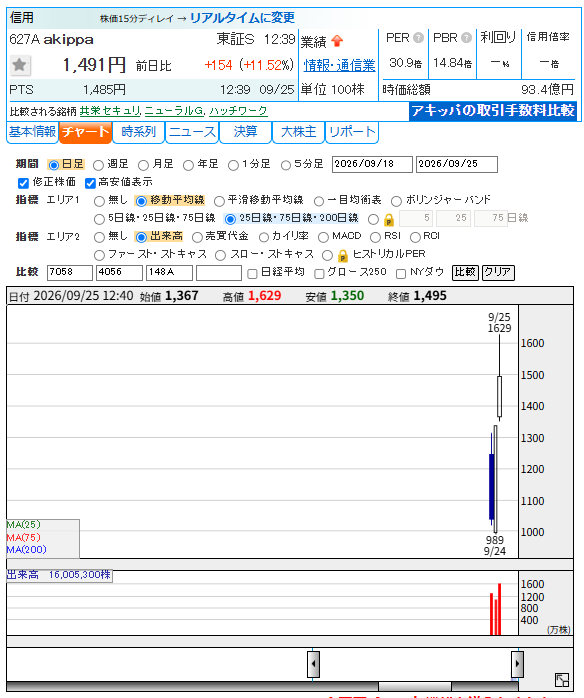Click the PBR help question mark icon

tap(466, 38)
